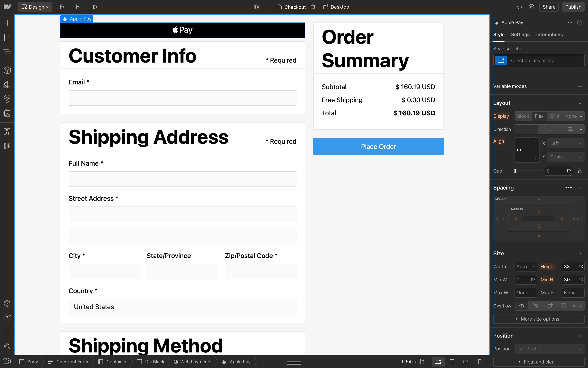
Task: Open the Style selectors panel
Action: 7,85
